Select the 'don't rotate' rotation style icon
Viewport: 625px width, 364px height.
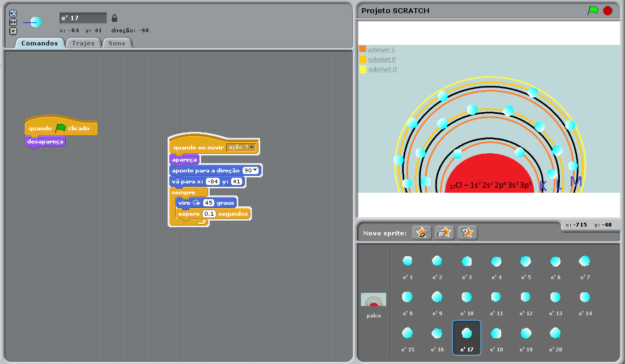(13, 31)
